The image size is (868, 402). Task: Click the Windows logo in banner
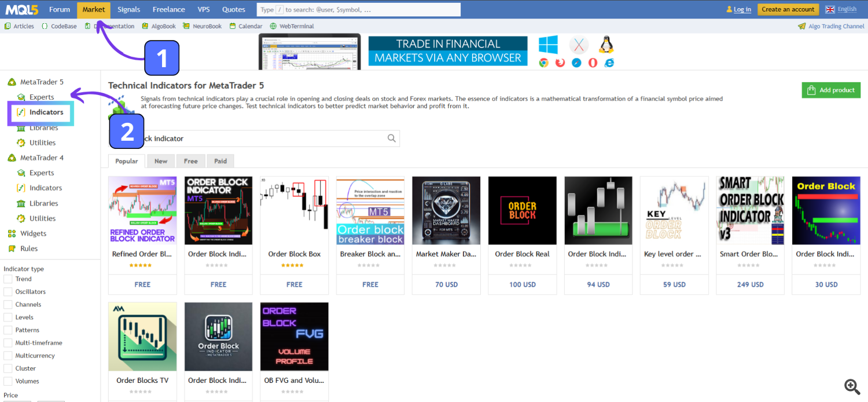548,45
